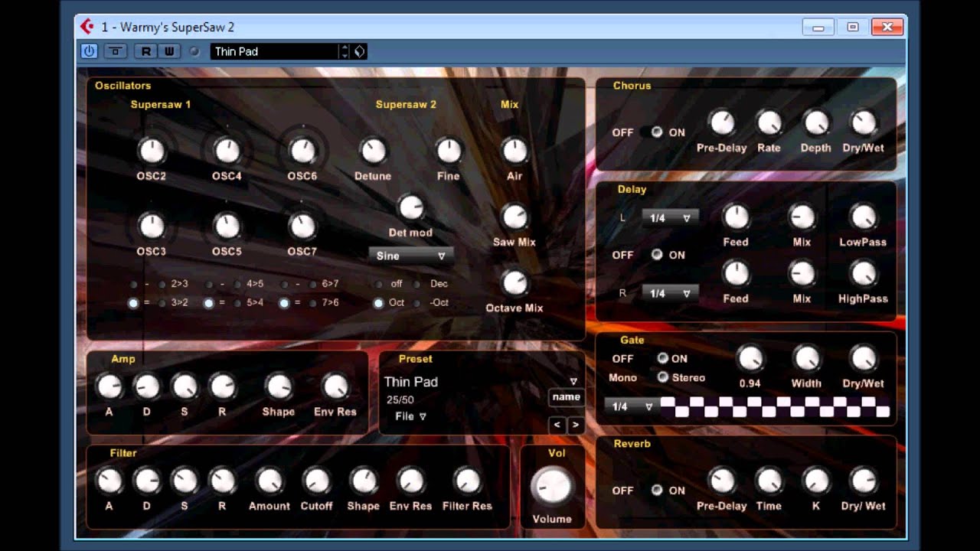Click the Filter Amount knob
This screenshot has width=980, height=551.
pos(269,481)
